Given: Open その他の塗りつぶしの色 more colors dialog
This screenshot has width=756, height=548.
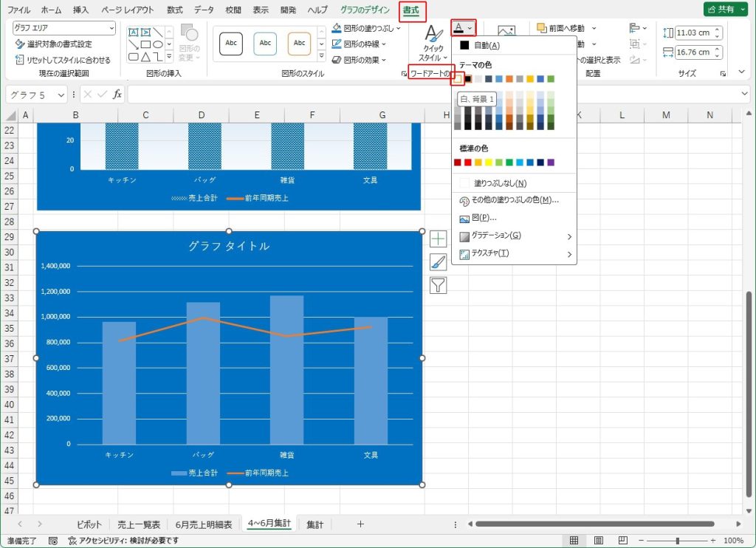Looking at the screenshot, I should pos(509,200).
